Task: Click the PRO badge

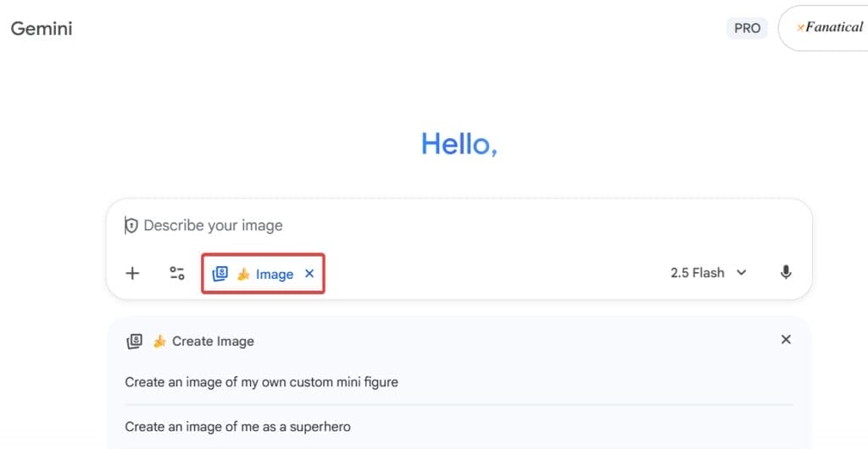Action: pos(747,28)
